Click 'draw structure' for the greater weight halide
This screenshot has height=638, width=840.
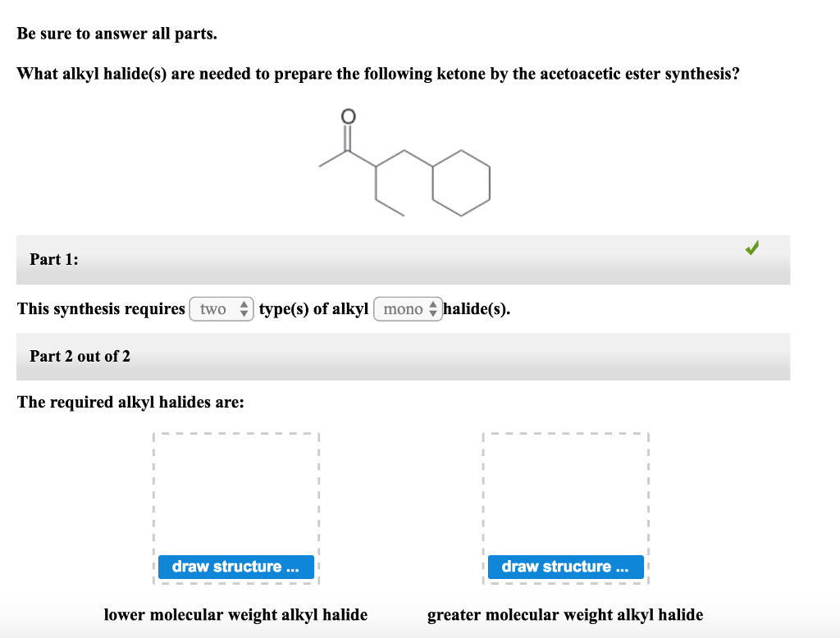point(565,567)
